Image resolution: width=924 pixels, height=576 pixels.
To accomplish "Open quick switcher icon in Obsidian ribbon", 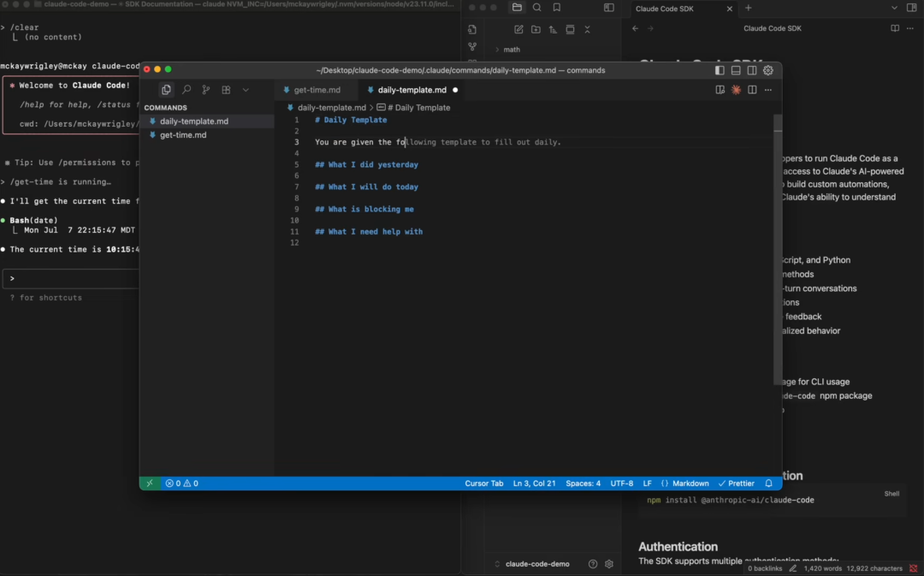I will [x=472, y=29].
